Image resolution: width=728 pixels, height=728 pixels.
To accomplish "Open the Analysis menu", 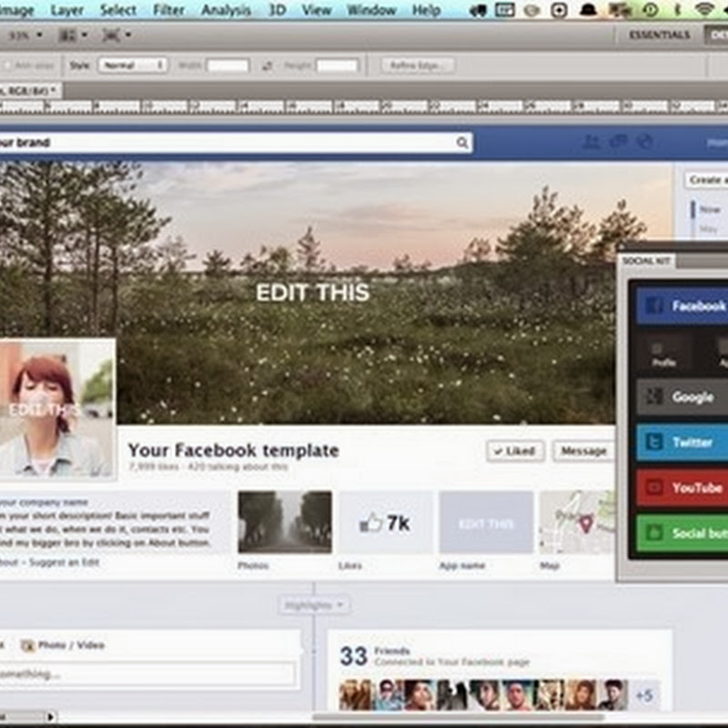I will (226, 10).
